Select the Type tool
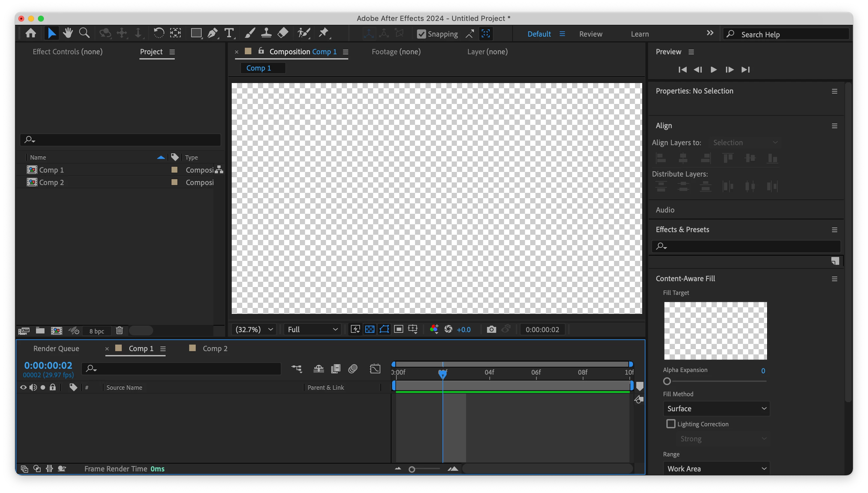Viewport: 868px width, 493px height. point(229,33)
